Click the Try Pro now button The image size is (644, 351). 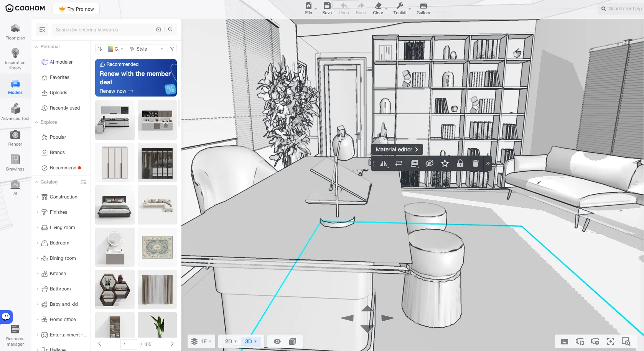click(76, 9)
